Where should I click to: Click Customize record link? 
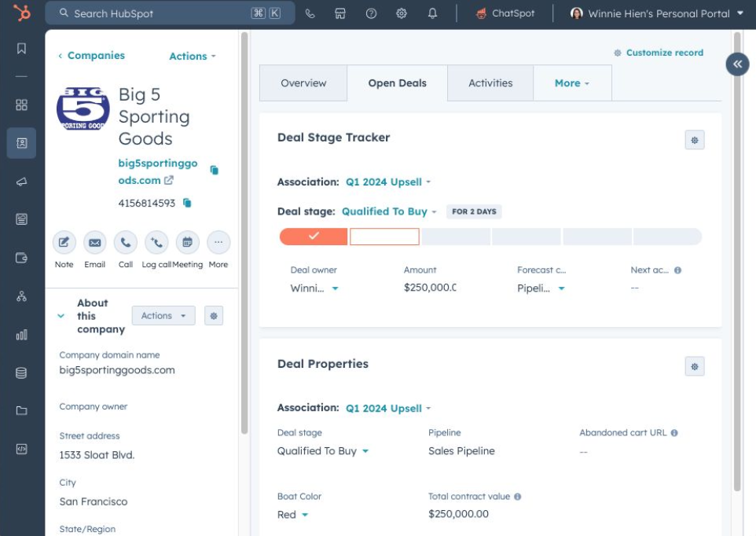659,53
